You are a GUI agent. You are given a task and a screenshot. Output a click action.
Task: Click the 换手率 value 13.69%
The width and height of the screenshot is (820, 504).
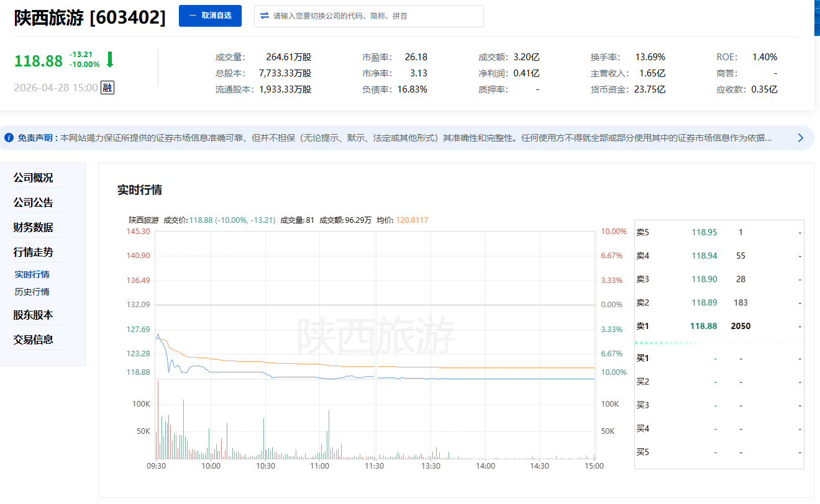[650, 57]
